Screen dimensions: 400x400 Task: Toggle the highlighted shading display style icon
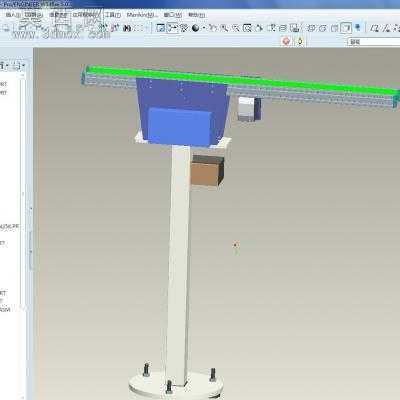[x=347, y=28]
